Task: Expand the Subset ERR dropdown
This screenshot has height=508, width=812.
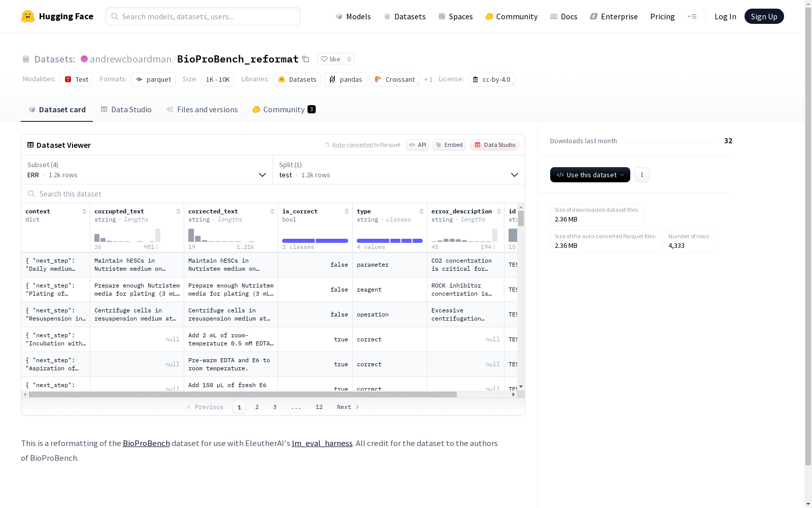Action: point(147,170)
